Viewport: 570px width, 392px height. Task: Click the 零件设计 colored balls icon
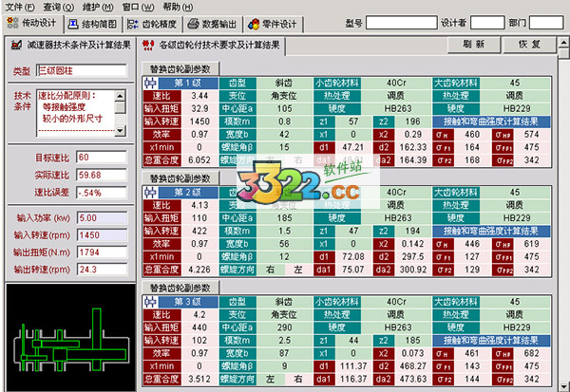[254, 25]
